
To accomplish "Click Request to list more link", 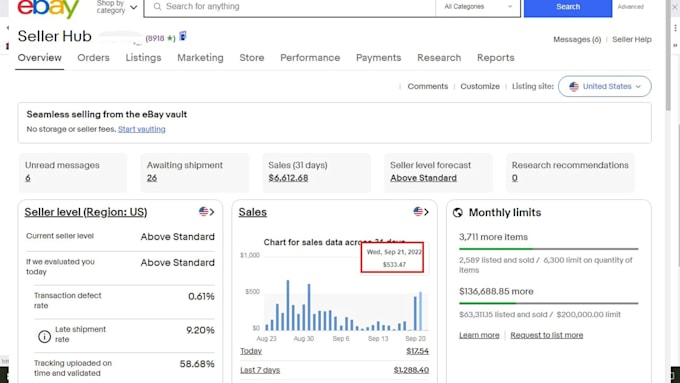I will [546, 335].
